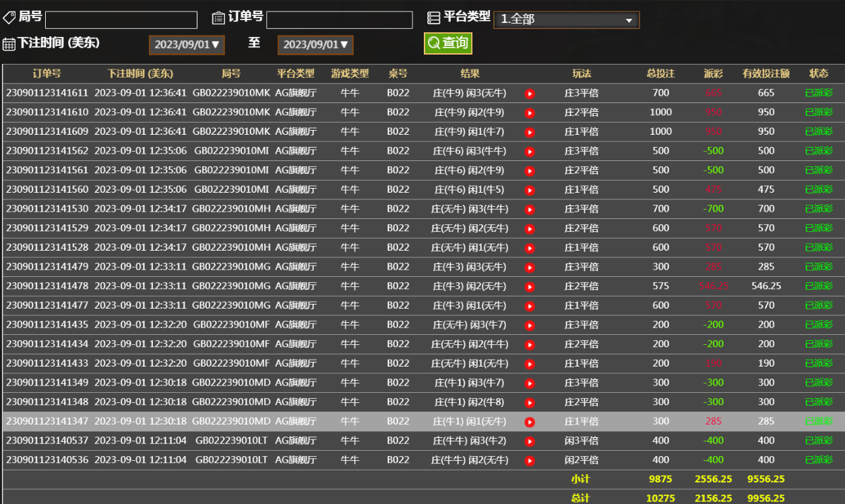Play result video for order 230901123141530
The height and width of the screenshot is (504, 845).
click(x=530, y=210)
